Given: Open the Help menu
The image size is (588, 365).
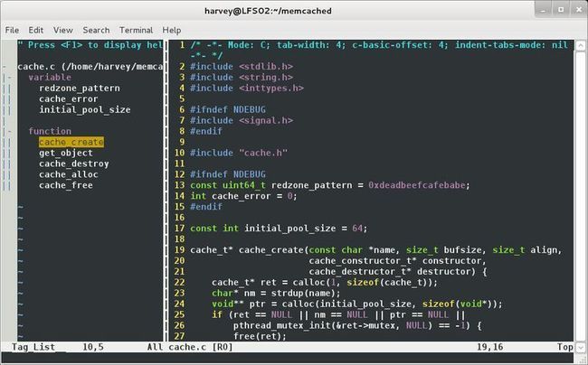Looking at the screenshot, I should pyautogui.click(x=171, y=30).
